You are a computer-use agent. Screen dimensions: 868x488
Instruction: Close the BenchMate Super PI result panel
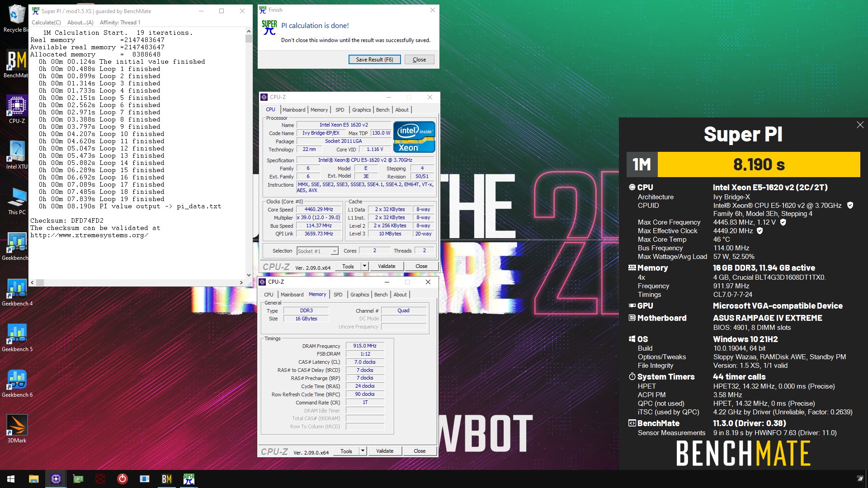pos(860,125)
